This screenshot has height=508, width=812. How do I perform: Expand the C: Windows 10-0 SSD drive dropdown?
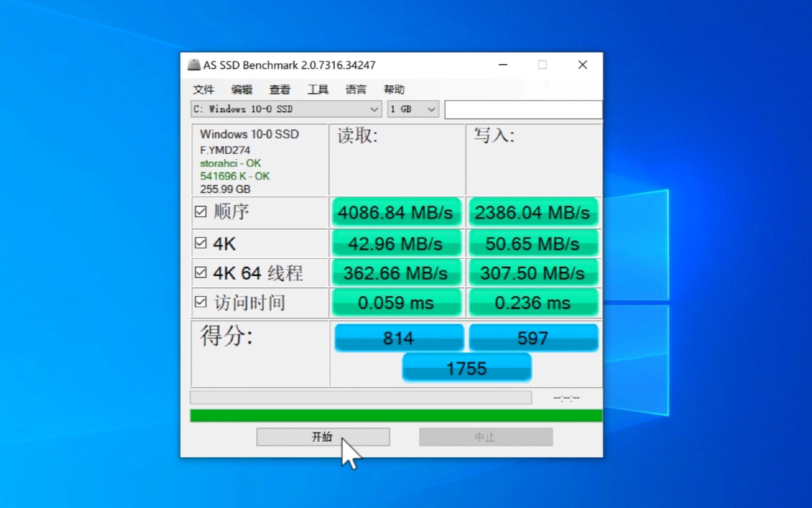[x=286, y=109]
